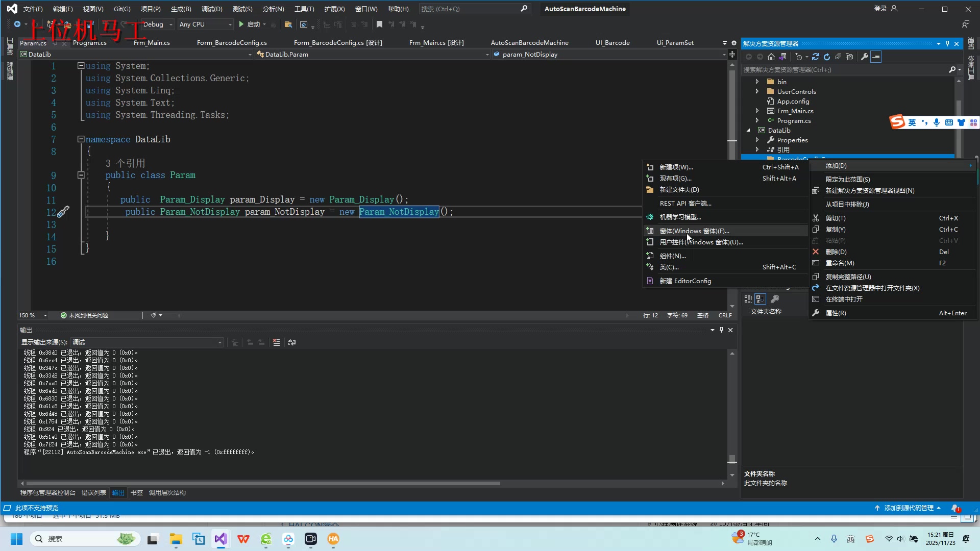Switch to the Form_BarcodeConfig.cs tab
Image resolution: width=980 pixels, height=551 pixels.
tap(232, 42)
